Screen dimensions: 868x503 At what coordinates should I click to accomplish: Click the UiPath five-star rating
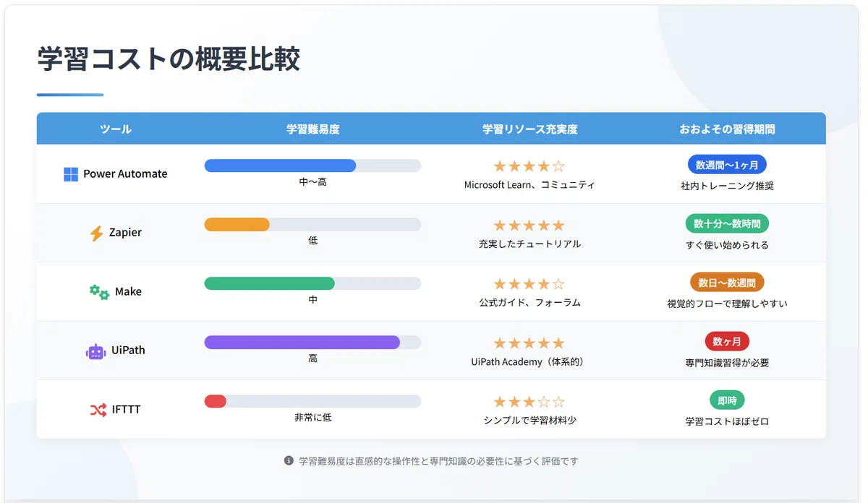click(529, 343)
